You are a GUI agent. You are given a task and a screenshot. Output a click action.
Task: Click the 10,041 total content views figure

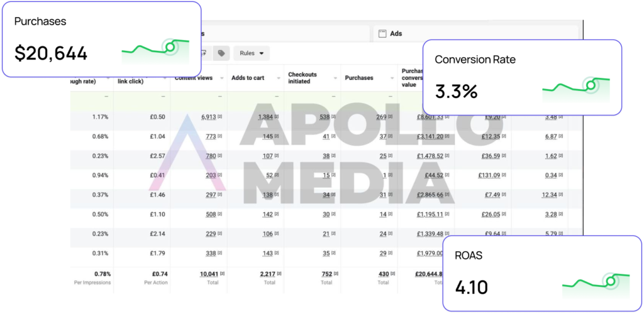point(208,274)
